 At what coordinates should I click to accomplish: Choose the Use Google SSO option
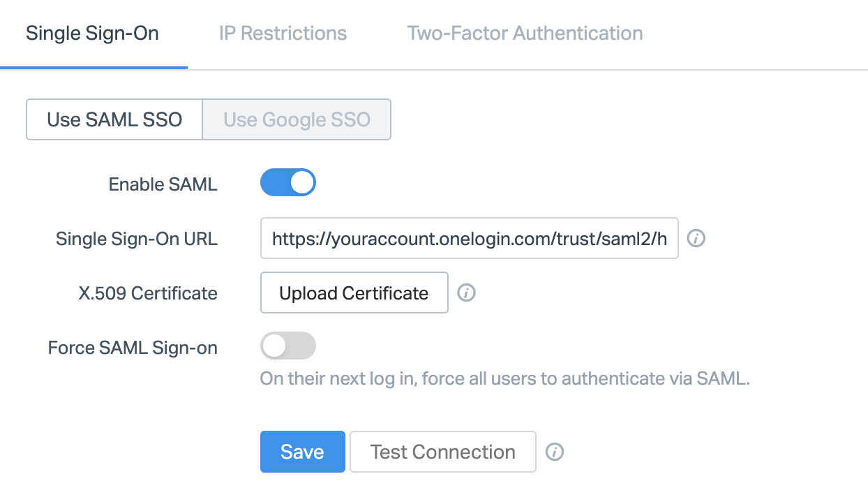pyautogui.click(x=297, y=119)
